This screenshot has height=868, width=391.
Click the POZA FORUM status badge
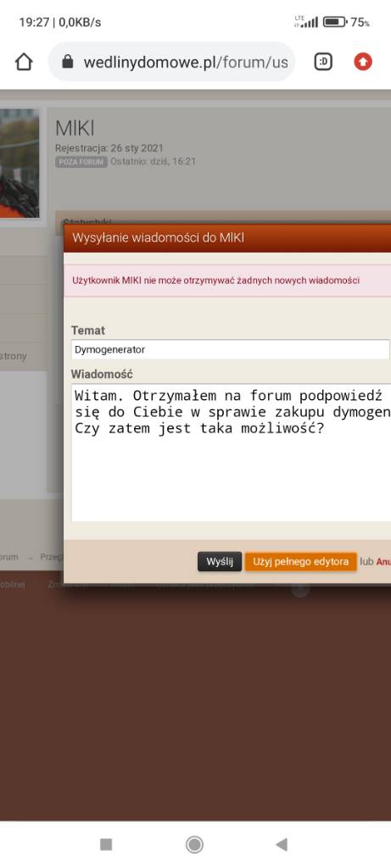pyautogui.click(x=81, y=162)
